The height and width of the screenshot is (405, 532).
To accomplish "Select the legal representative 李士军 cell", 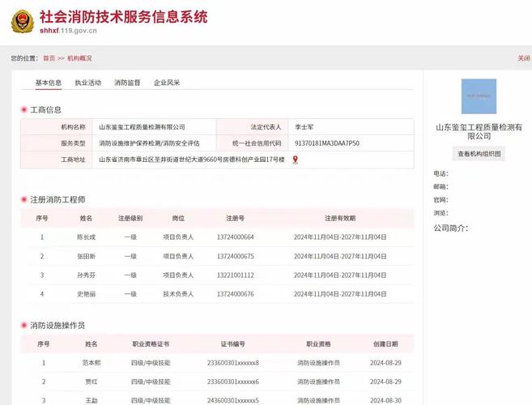I will (351, 127).
